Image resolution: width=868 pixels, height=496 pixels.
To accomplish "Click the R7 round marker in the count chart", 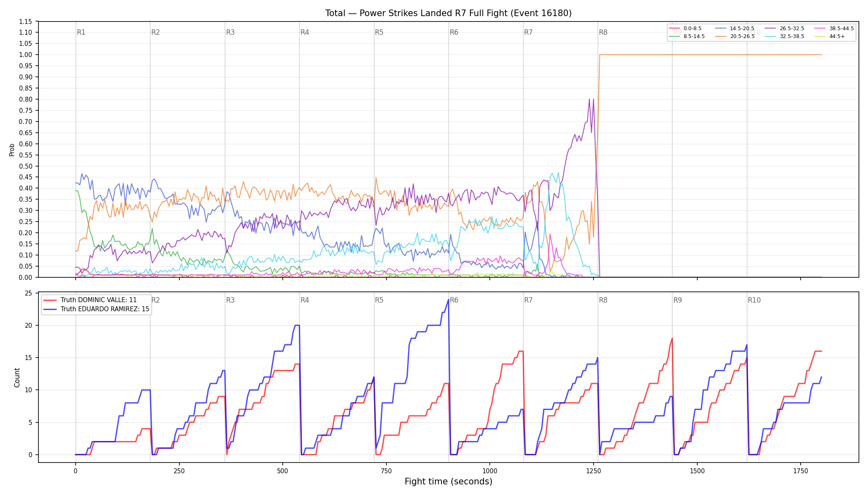I will tap(528, 300).
